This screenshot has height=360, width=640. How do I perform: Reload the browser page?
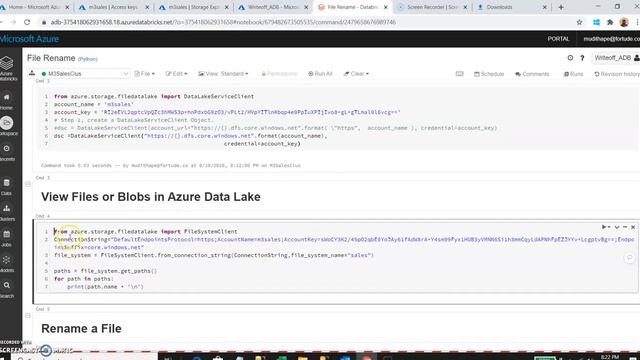point(27,22)
